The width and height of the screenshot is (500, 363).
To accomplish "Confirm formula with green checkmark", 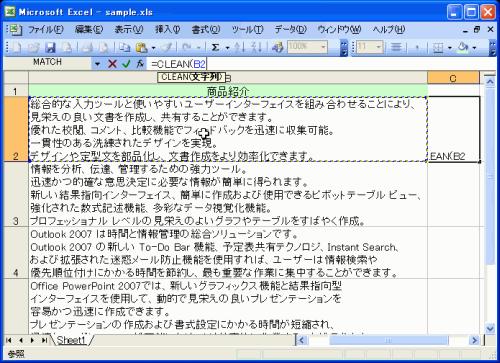I will pos(126,64).
